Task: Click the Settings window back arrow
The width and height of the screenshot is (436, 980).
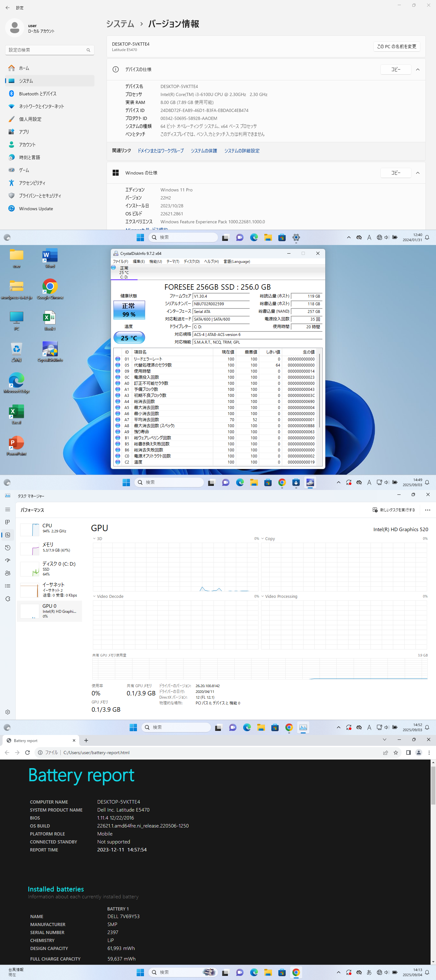Action: 8,8
